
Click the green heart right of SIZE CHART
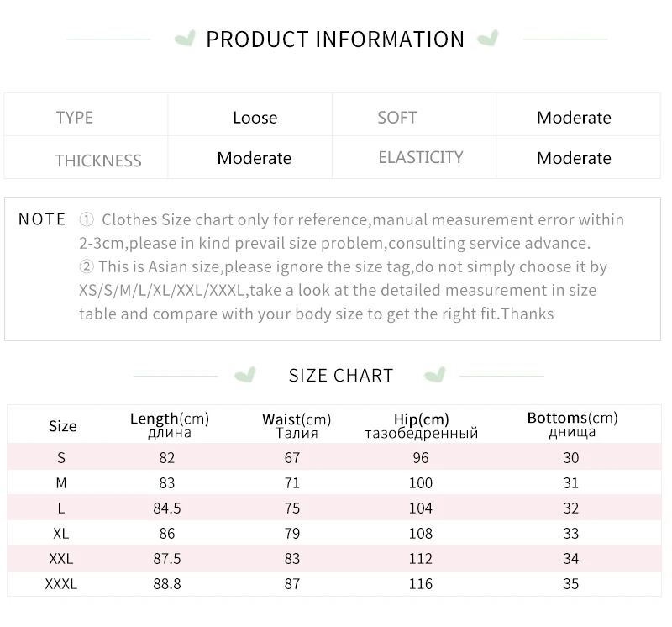point(434,375)
